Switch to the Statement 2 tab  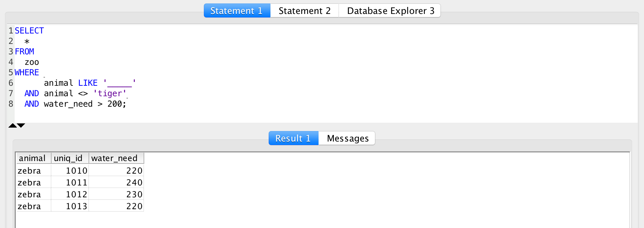click(x=304, y=10)
